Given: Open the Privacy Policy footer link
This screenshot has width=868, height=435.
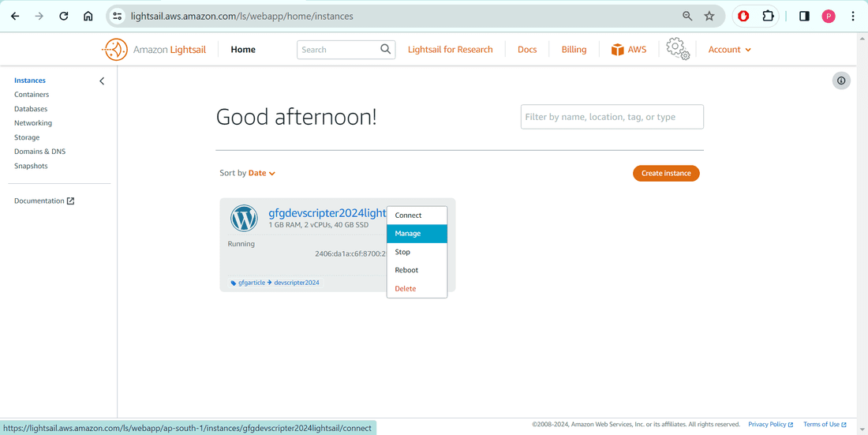Looking at the screenshot, I should click(x=771, y=425).
